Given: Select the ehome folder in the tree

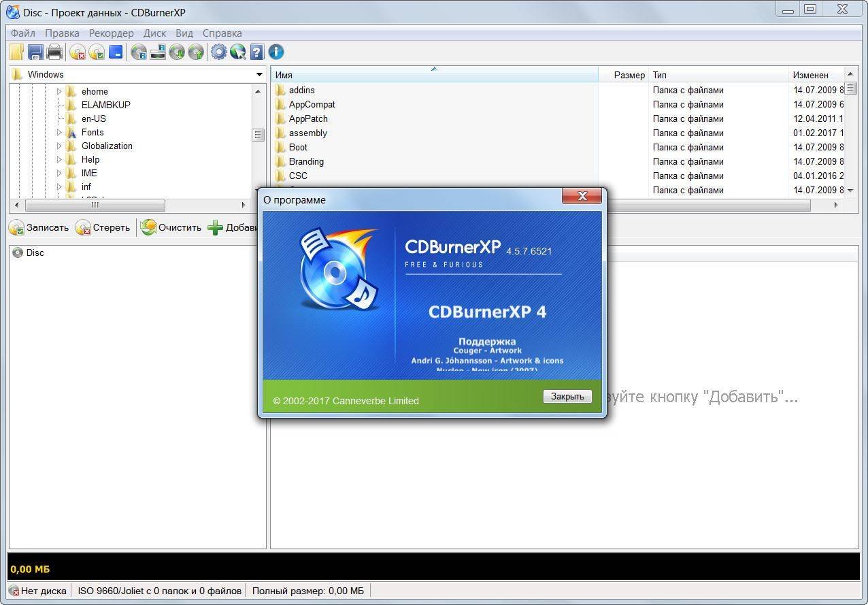Looking at the screenshot, I should point(95,91).
